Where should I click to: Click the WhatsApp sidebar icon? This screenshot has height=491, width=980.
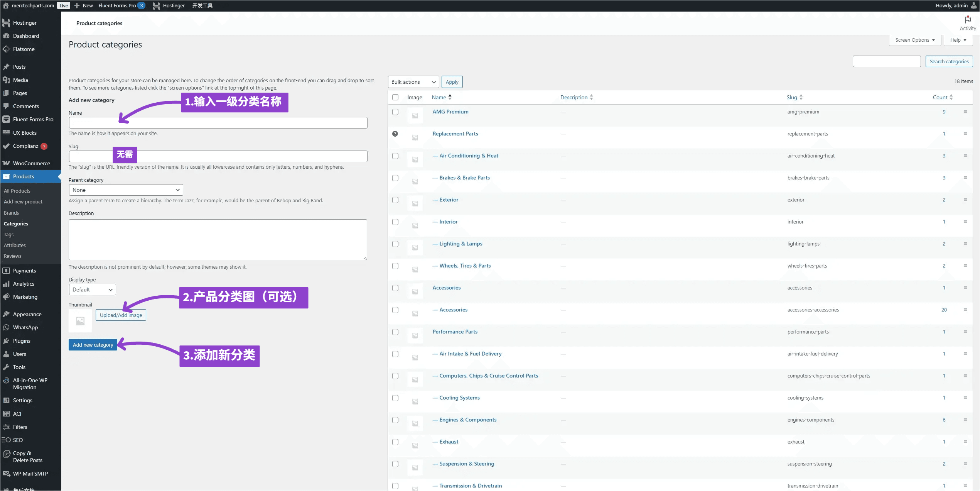(x=6, y=327)
